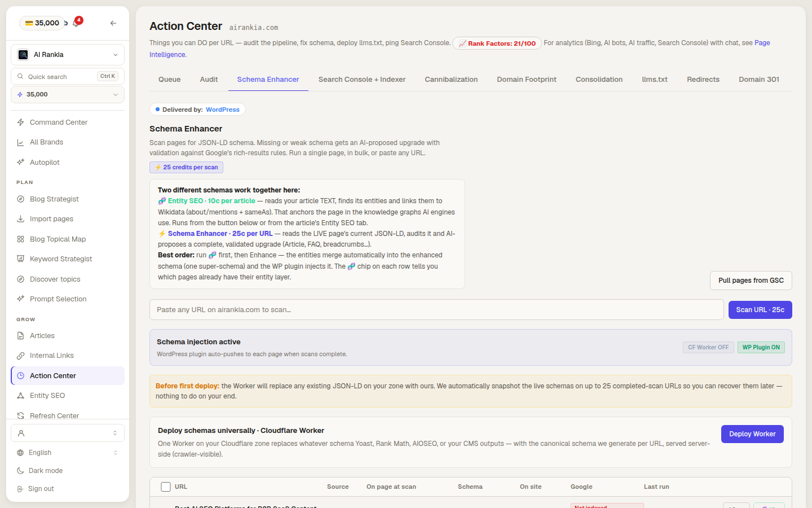Click the Entity SEO icon in sidebar
Screen dimensions: 812x508
pos(20,396)
